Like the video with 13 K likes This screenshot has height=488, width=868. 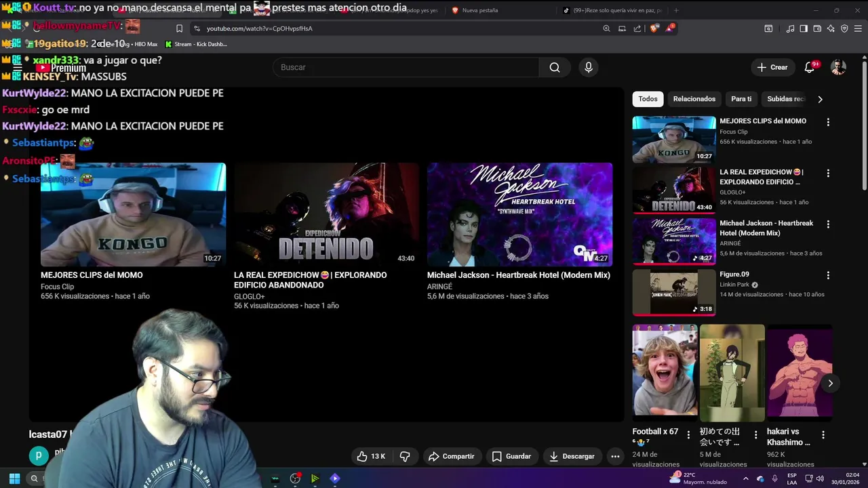[x=372, y=456]
